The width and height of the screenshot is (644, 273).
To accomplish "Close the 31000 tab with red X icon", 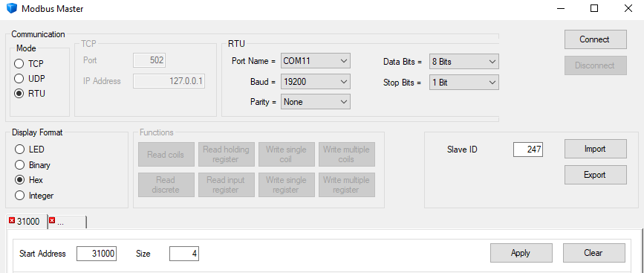I will [11, 221].
